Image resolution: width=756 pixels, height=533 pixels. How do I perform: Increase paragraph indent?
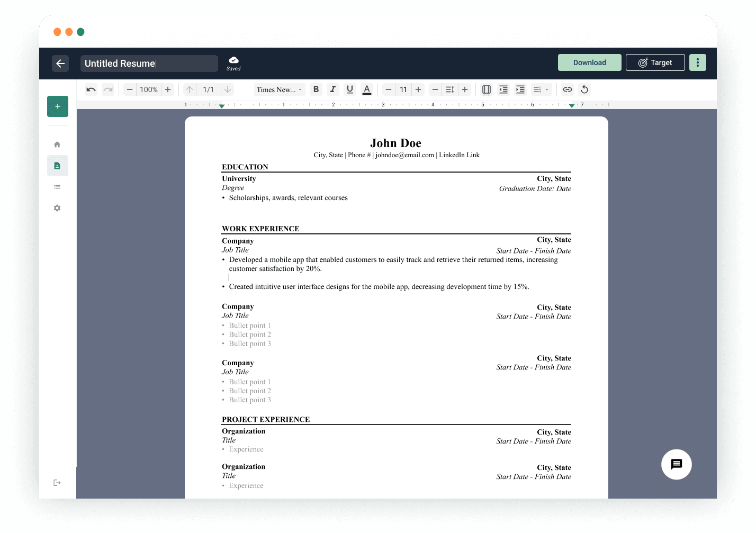(520, 89)
